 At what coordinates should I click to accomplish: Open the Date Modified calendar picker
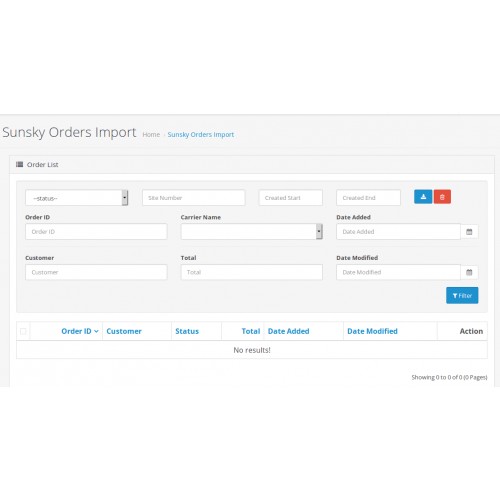[x=469, y=272]
